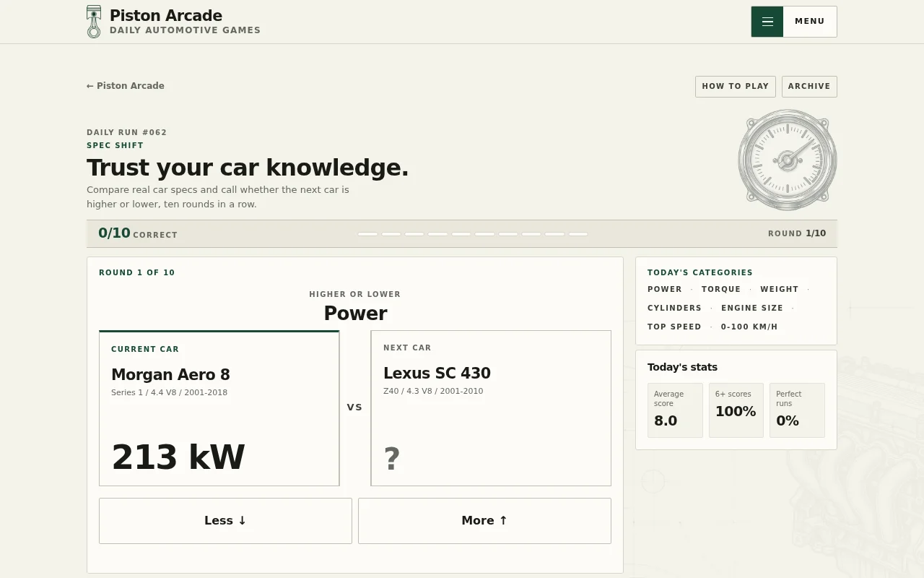Click the 'Series 1 / 4.4 V8 / 2001-2018' subtitle
Viewport: 924px width, 578px height.
pos(169,392)
